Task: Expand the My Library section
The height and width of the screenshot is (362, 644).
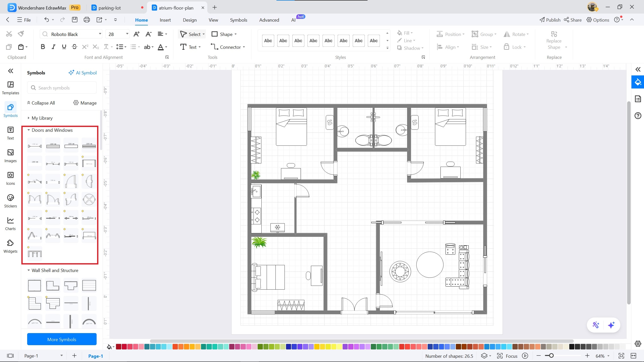Action: pyautogui.click(x=29, y=118)
